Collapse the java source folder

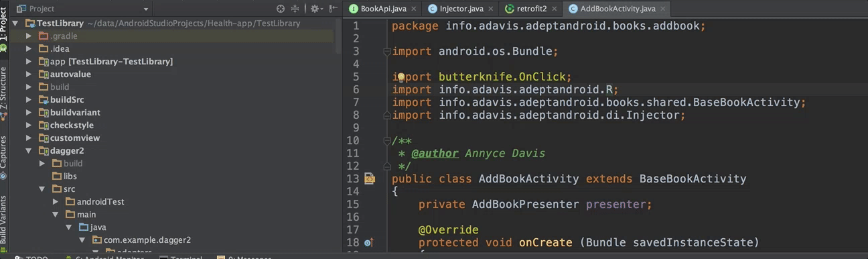point(69,227)
